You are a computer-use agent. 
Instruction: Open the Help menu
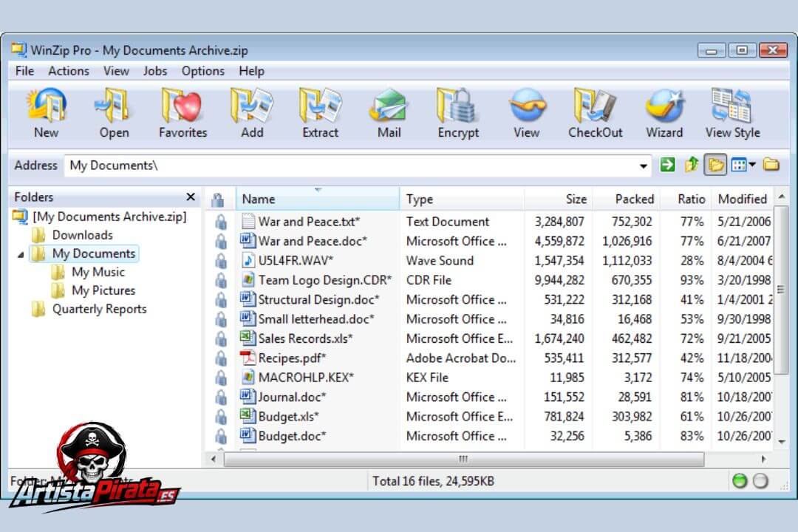click(x=251, y=71)
